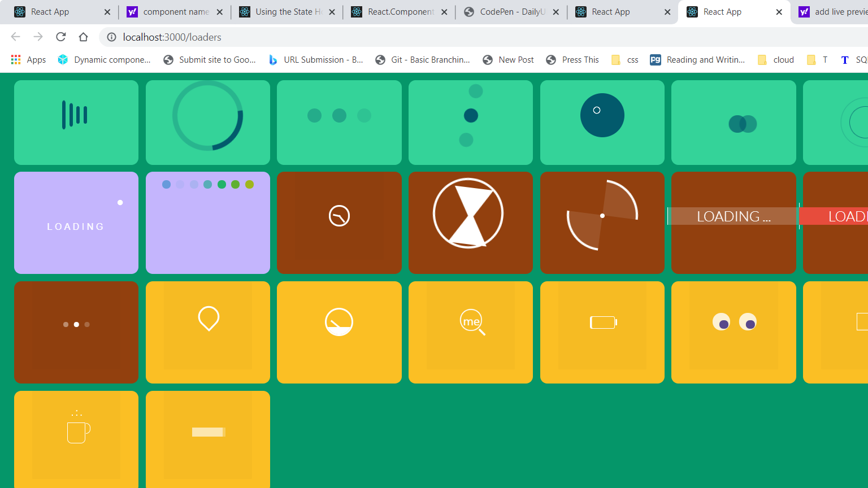Reload the current page
Viewport: 868px width, 488px height.
click(x=60, y=37)
